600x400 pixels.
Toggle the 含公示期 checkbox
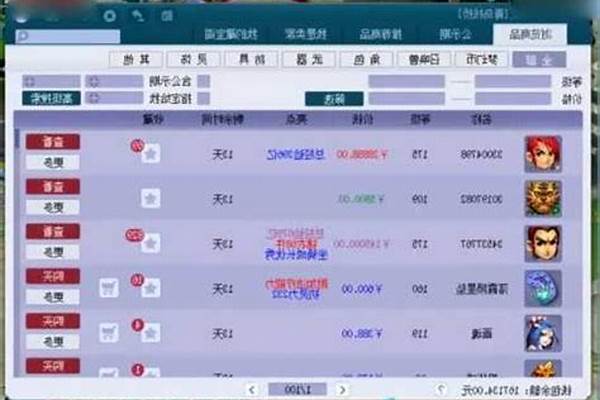point(203,81)
